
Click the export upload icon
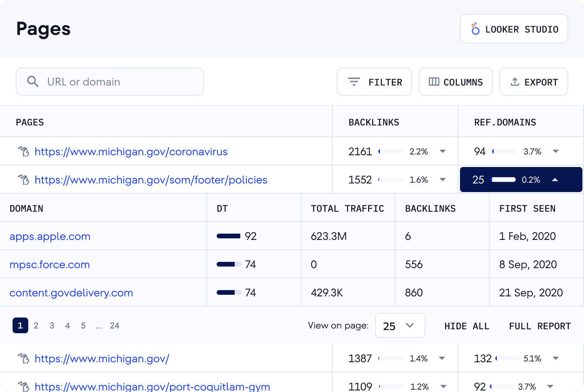tap(515, 82)
